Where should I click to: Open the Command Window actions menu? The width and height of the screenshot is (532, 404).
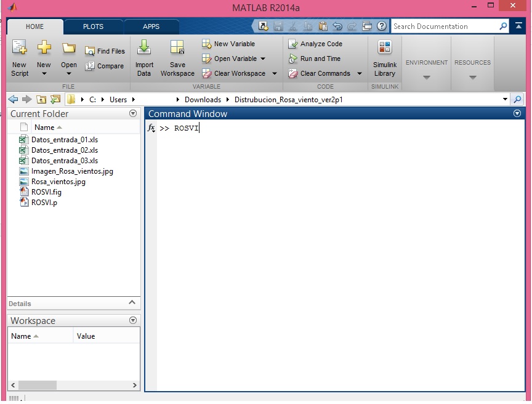pyautogui.click(x=517, y=113)
